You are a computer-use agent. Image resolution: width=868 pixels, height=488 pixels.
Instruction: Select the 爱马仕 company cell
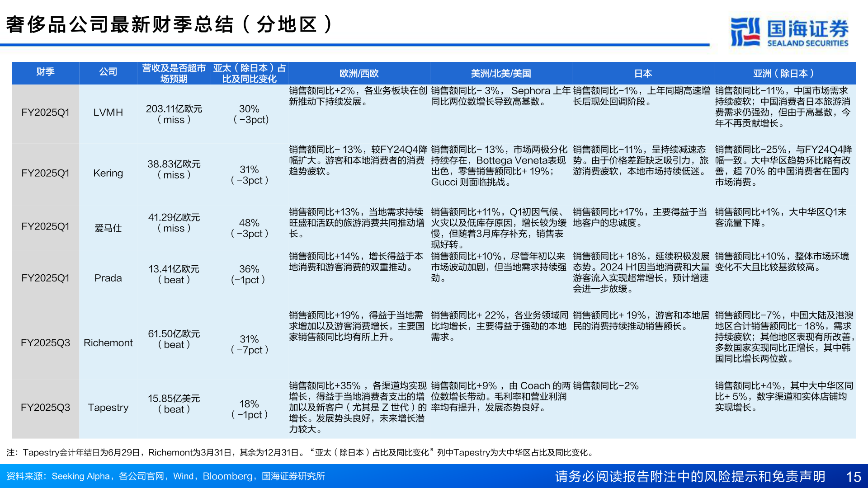tap(108, 228)
